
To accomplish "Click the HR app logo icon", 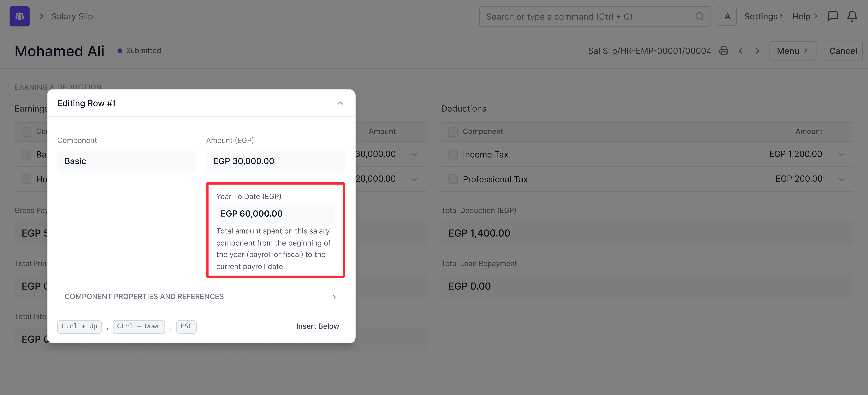I will click(20, 16).
